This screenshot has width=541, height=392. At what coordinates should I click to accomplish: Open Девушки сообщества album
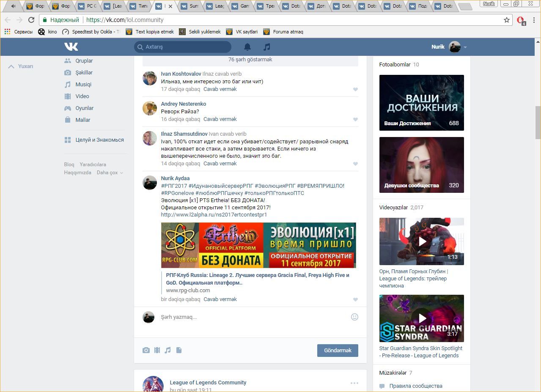(x=421, y=165)
